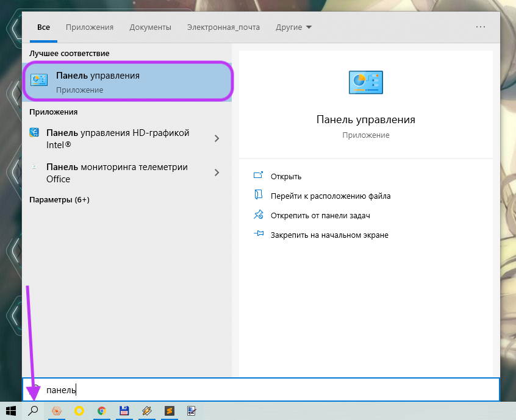This screenshot has width=516, height=420.
Task: Expand arrow next to HD-графикой Intel result
Action: (x=217, y=138)
